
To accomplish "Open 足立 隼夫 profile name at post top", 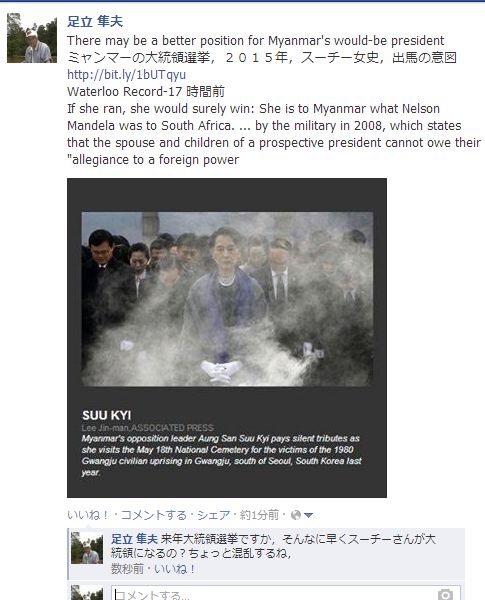I will (x=95, y=21).
